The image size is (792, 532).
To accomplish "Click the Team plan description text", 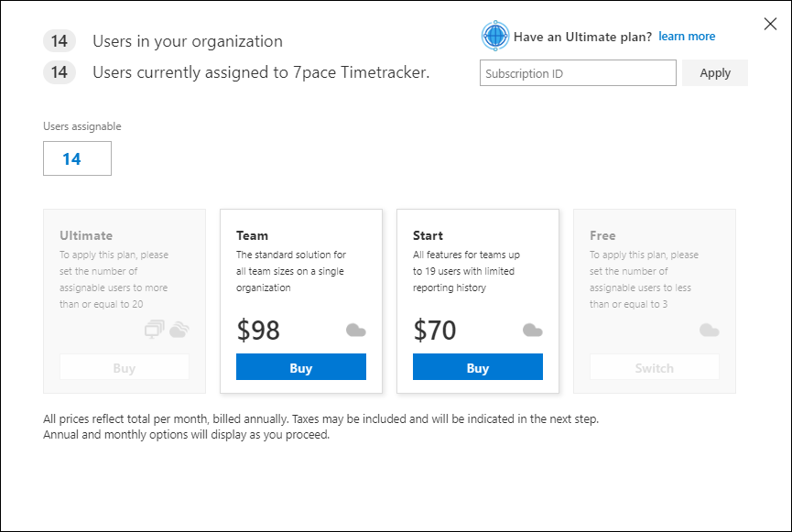I will pos(291,271).
